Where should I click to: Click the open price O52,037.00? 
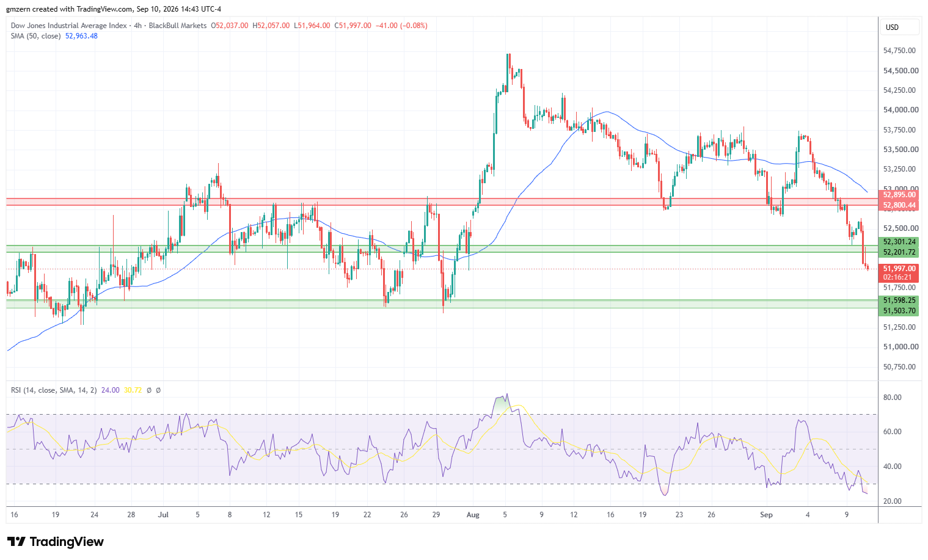230,26
